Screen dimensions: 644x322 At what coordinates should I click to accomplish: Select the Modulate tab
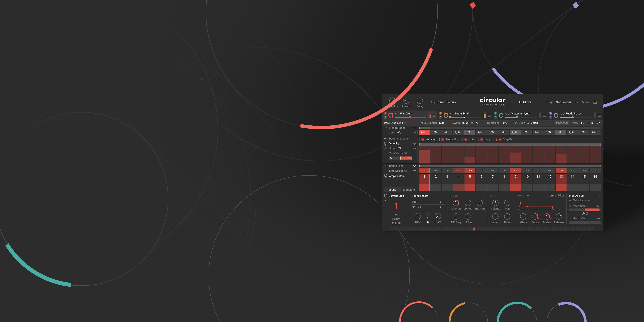(x=409, y=190)
